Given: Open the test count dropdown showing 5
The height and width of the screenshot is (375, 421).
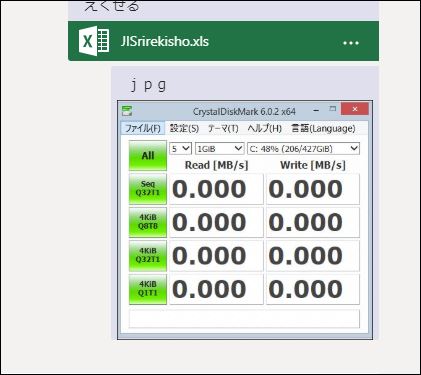Looking at the screenshot, I should 180,149.
